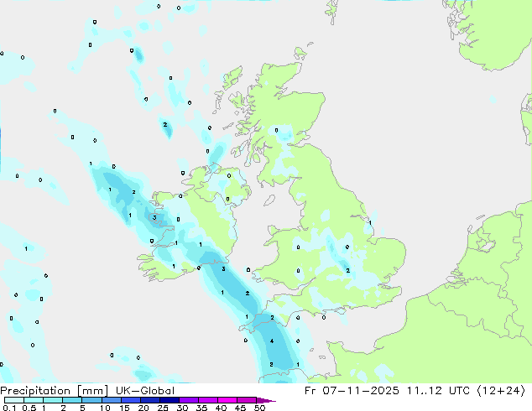Image resolution: width=532 pixels, height=411 pixels.
Task: Click the 1–2 mm legend color swatch
Action: [x=53, y=400]
